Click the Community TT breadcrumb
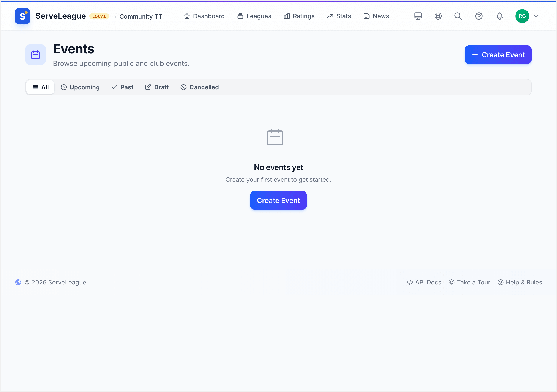This screenshot has height=392, width=557. coord(141,16)
